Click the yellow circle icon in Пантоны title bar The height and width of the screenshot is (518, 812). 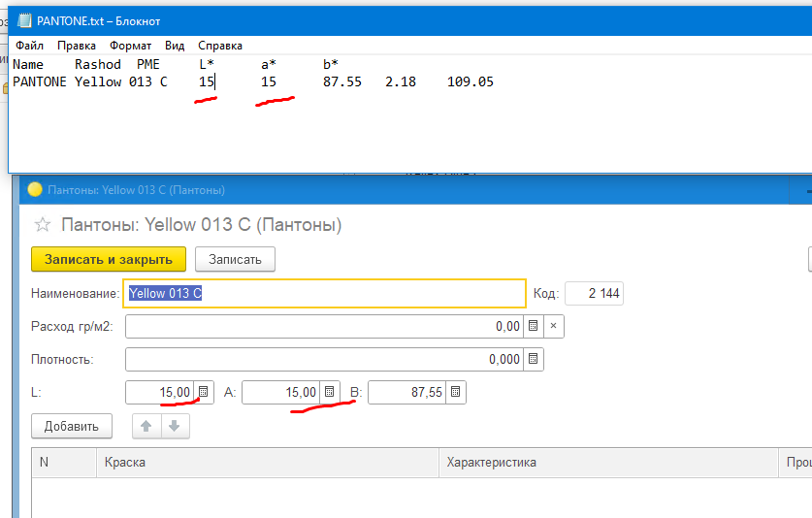coord(35,189)
